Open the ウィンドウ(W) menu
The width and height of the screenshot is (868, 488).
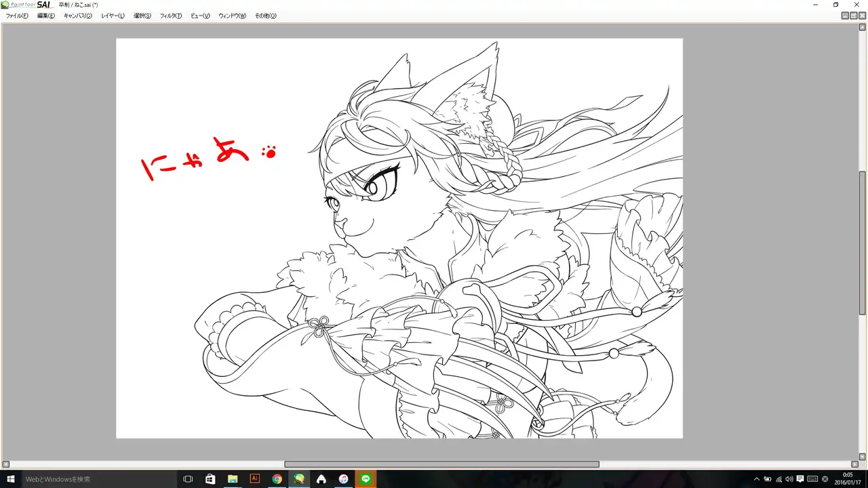point(232,16)
